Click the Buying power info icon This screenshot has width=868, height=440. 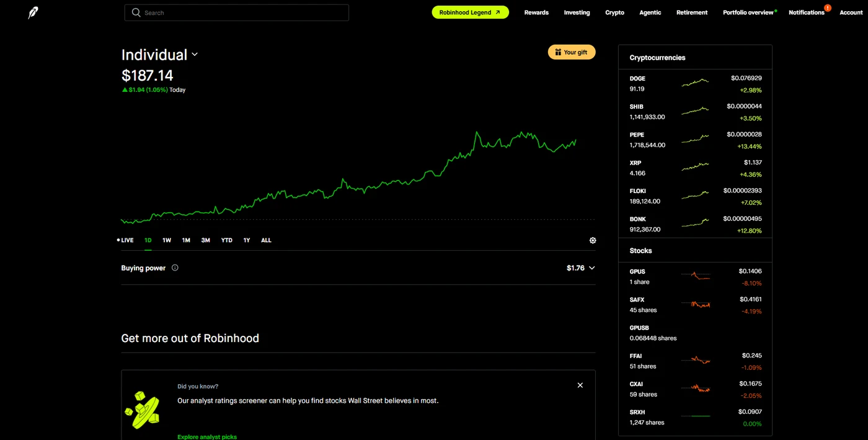[x=175, y=268]
